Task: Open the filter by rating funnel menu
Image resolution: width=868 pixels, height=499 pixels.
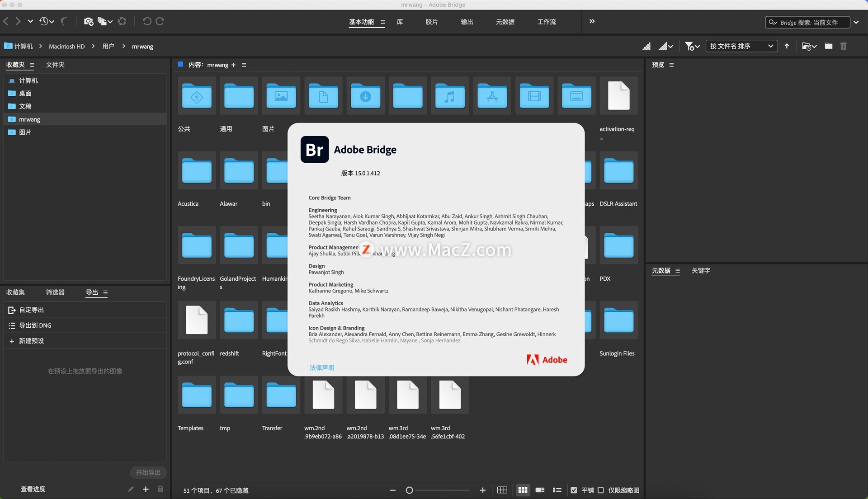Action: (692, 46)
